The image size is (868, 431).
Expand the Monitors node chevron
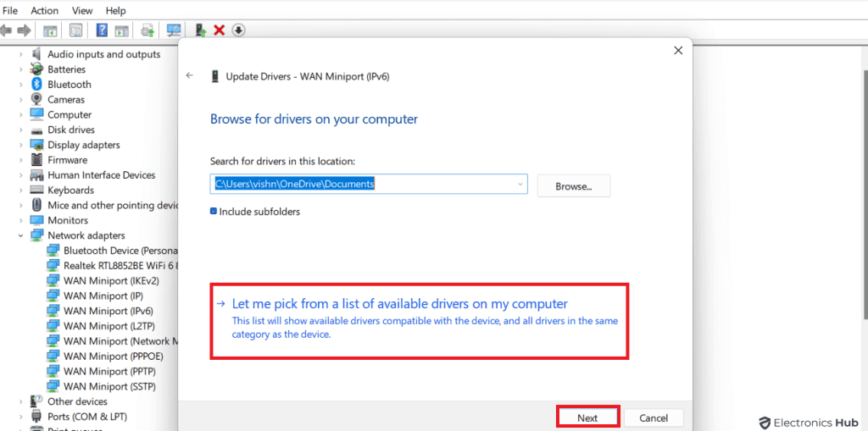(x=21, y=220)
